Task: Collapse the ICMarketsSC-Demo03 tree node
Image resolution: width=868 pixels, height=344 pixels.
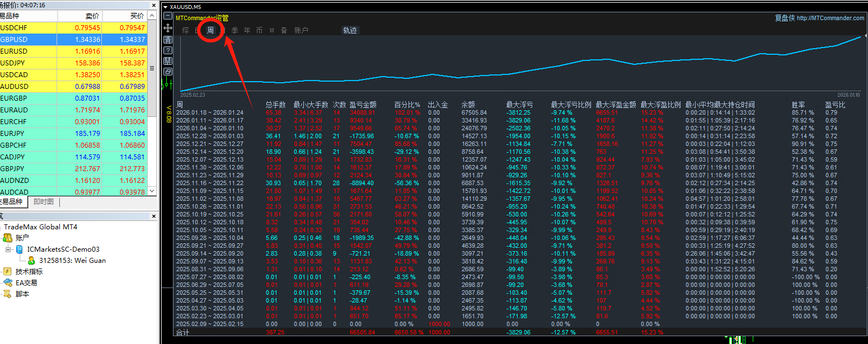Action: (8, 249)
